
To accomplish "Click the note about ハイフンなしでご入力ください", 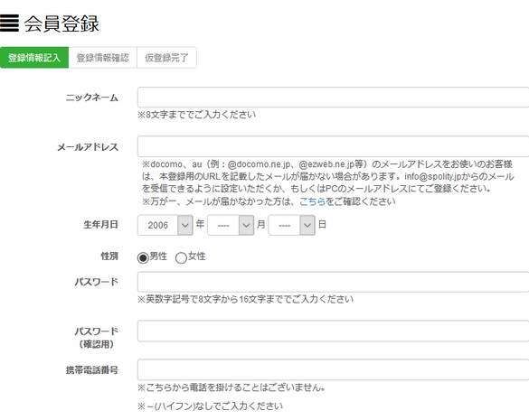I will tap(210, 406).
